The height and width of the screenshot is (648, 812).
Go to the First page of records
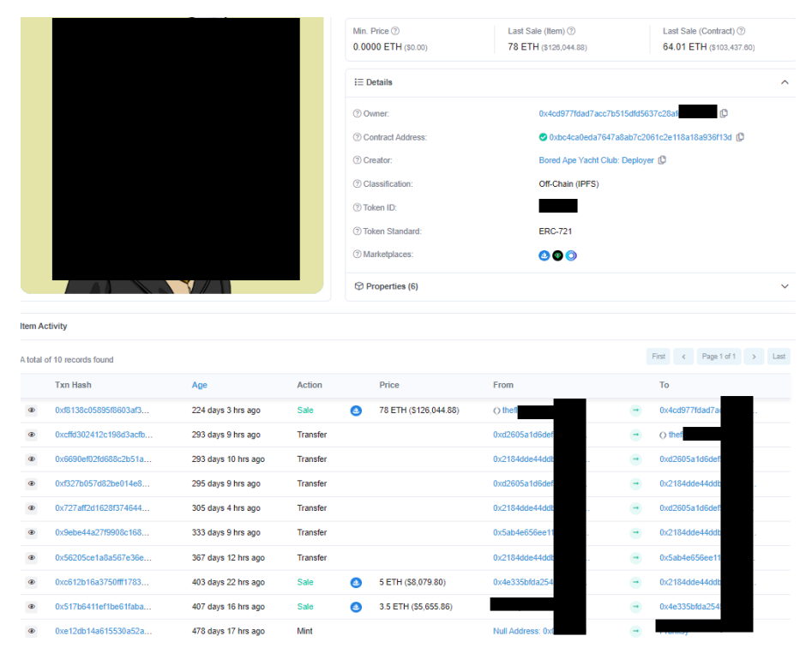(659, 357)
